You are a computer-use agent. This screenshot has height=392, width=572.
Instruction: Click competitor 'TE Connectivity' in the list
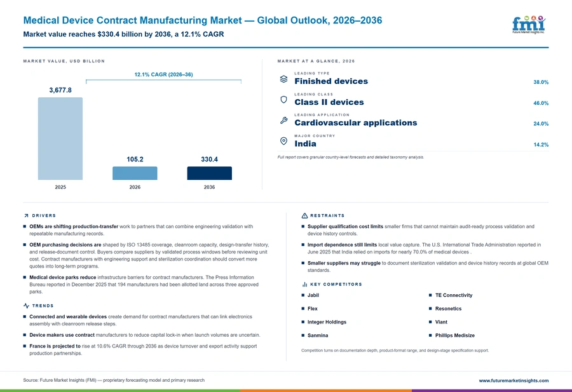453,295
